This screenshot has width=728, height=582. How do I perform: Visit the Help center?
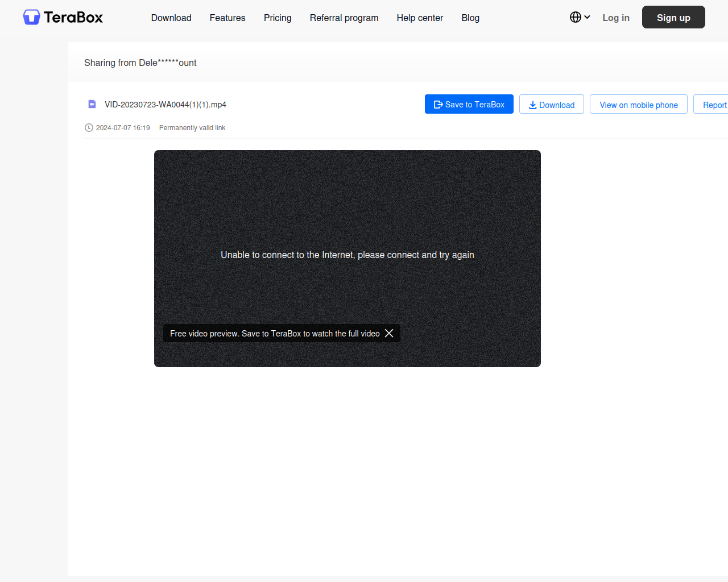click(x=420, y=18)
